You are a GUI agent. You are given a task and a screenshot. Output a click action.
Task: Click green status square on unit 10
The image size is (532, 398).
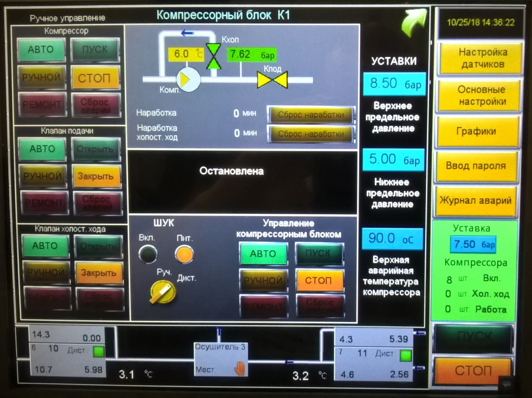pos(98,352)
